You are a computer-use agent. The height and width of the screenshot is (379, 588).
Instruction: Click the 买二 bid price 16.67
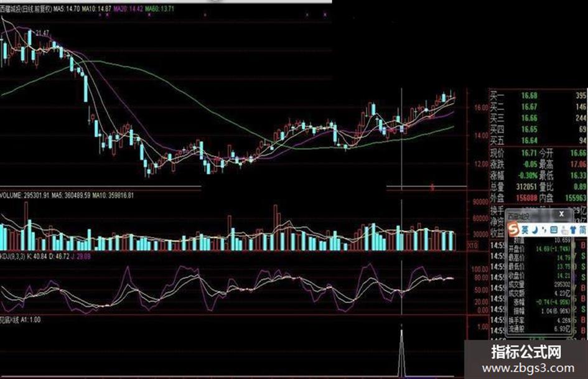tap(529, 107)
